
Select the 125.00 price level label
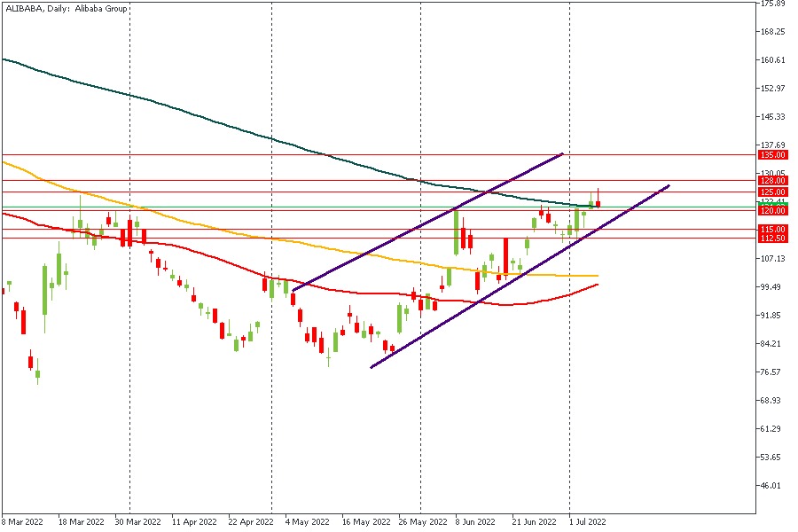772,192
